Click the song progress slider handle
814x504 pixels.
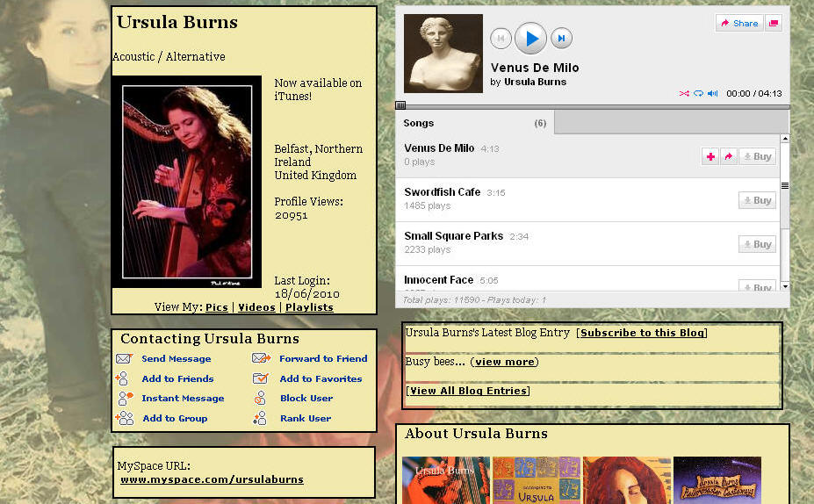[x=400, y=105]
